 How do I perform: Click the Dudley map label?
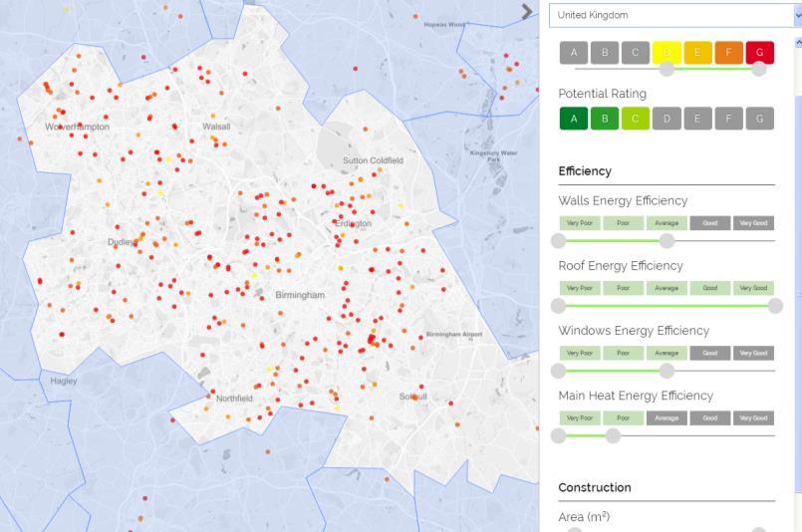122,242
